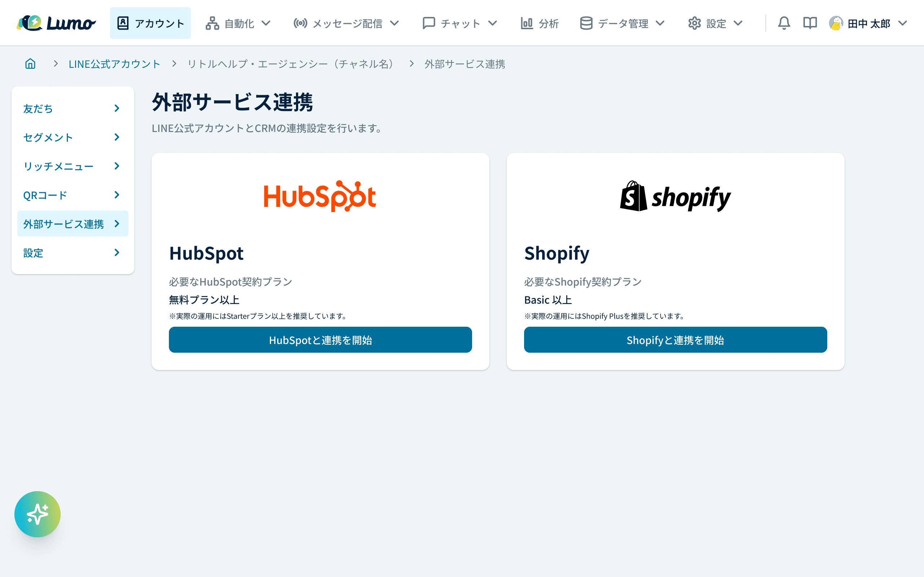924x577 pixels.
Task: Select QRコード in the sidebar
Action: 45,195
